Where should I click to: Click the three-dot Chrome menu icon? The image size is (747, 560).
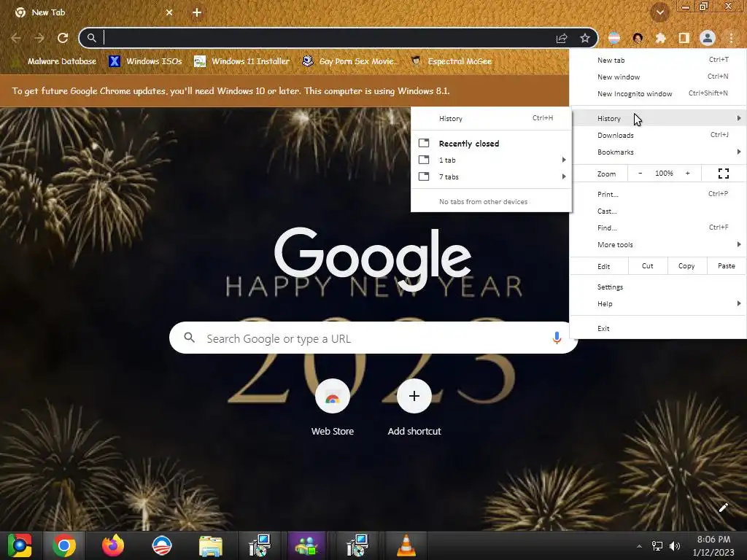point(731,38)
